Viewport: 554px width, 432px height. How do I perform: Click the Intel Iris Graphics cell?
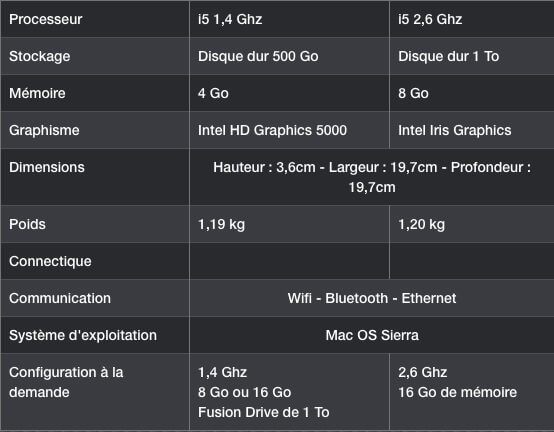pyautogui.click(x=472, y=130)
